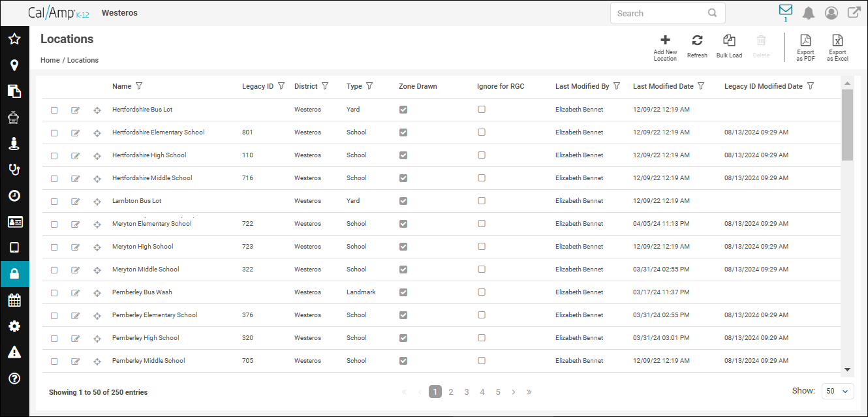Edit the Meryton High School row
This screenshot has width=868, height=417.
[76, 247]
